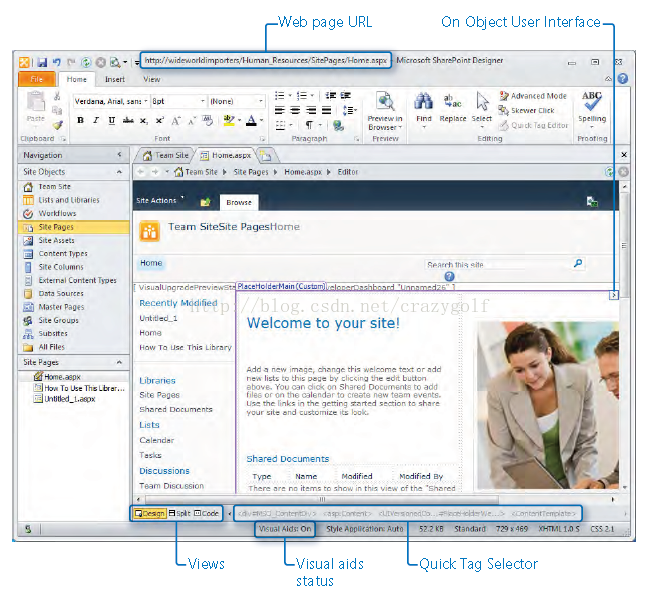Show paragraph formatting marks
This screenshot has width=661, height=591.
click(309, 125)
